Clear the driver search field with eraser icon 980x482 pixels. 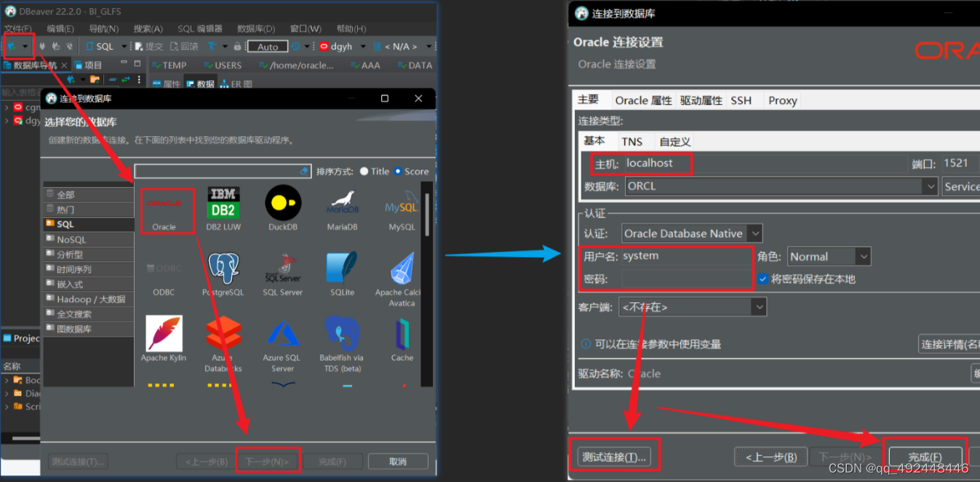pos(305,171)
